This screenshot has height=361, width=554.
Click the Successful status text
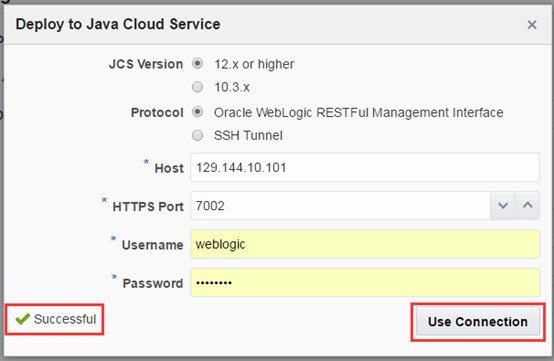coord(65,319)
